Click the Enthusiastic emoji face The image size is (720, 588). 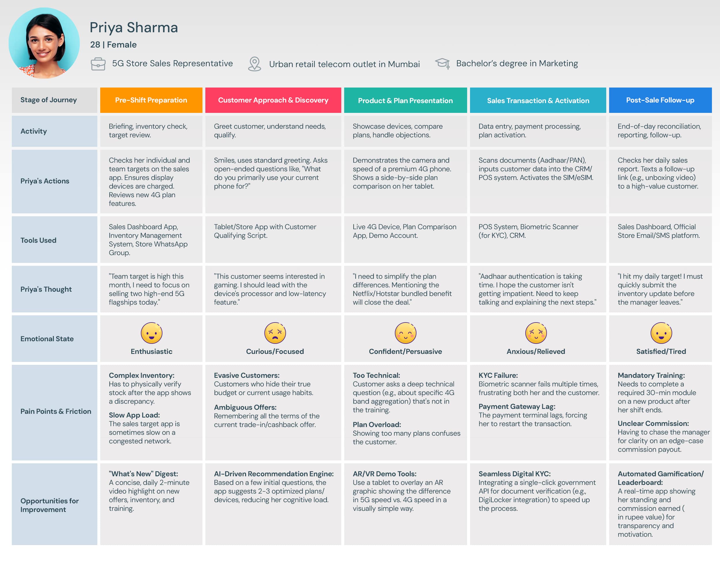pyautogui.click(x=151, y=333)
